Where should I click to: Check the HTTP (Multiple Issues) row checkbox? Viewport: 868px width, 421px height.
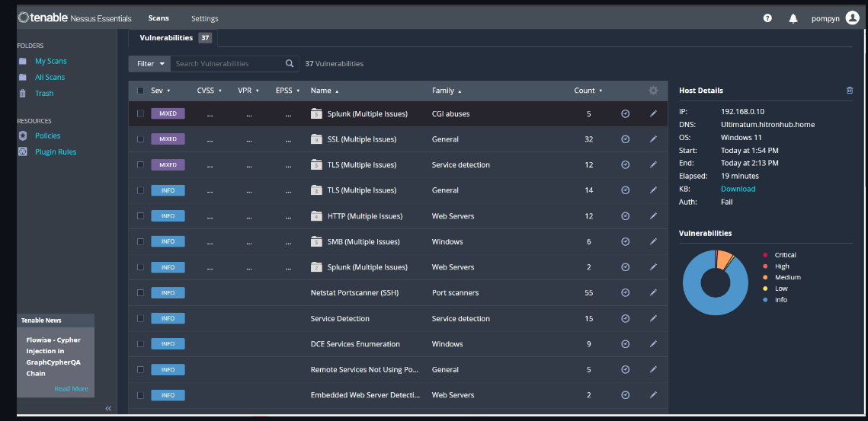point(141,215)
